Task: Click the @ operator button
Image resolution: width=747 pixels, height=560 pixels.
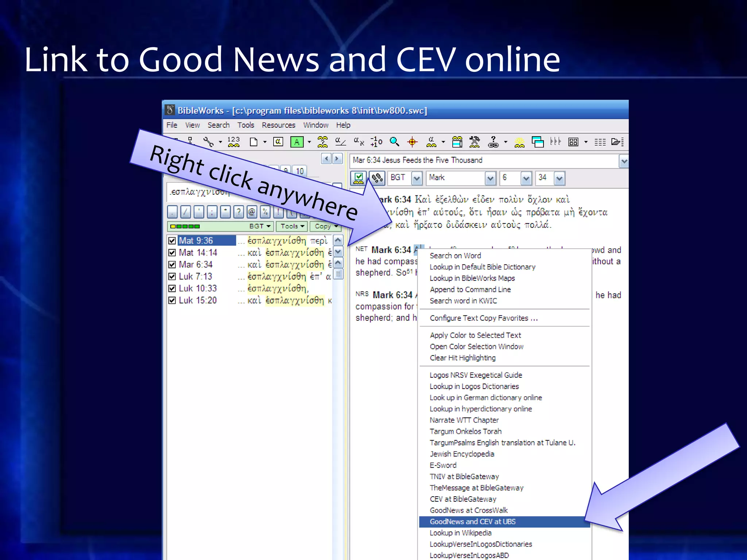Action: click(252, 212)
